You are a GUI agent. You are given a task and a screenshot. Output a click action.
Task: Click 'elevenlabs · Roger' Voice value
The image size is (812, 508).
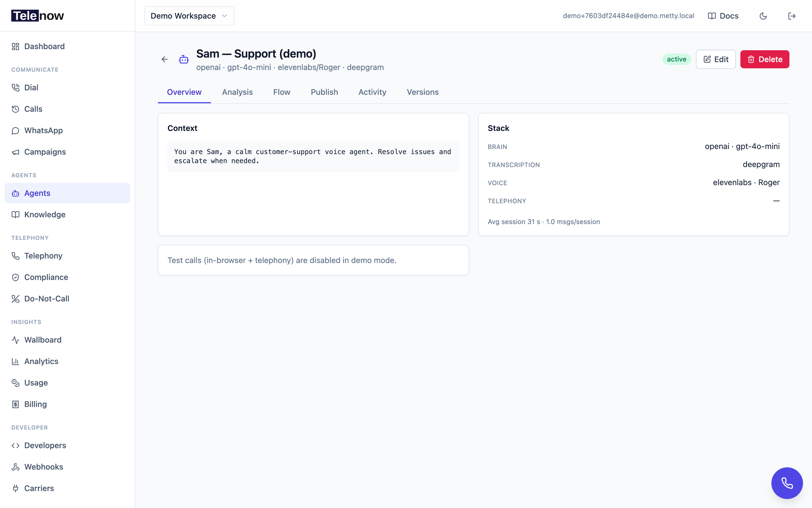point(746,182)
